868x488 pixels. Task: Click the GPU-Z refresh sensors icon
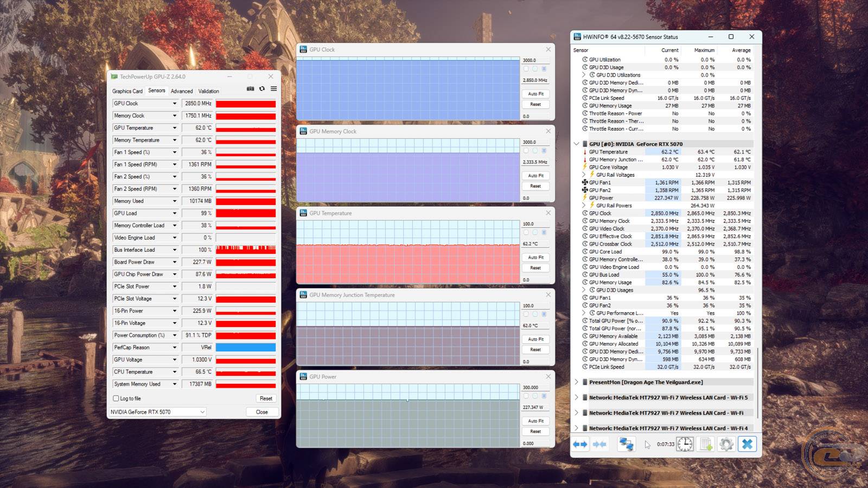(x=262, y=89)
